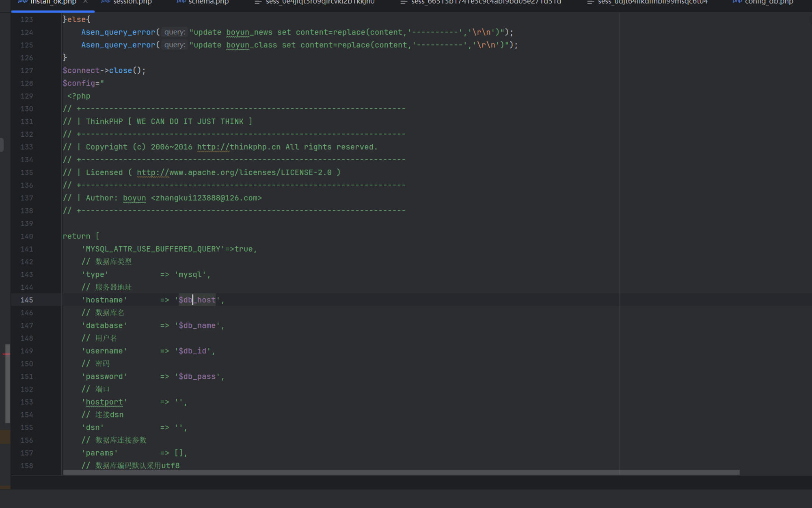Click the 'dsn' array key
This screenshot has width=812, height=508.
click(x=93, y=428)
